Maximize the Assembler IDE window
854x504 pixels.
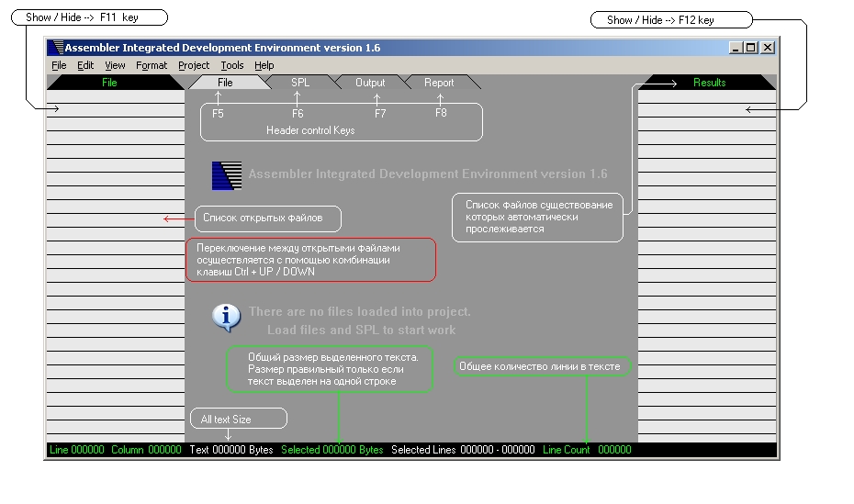pyautogui.click(x=751, y=48)
